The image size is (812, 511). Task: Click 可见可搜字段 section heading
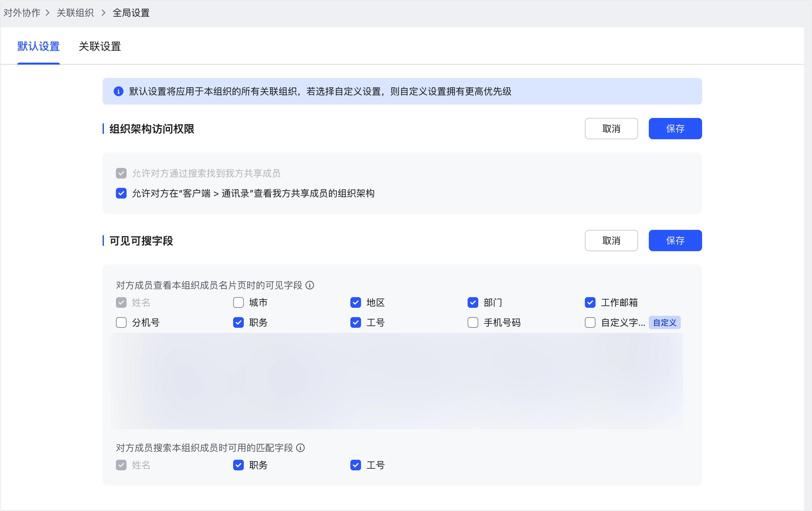pyautogui.click(x=141, y=241)
